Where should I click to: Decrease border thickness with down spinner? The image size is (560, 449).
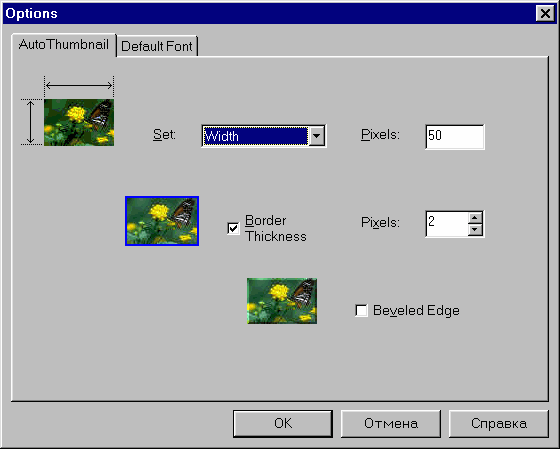(475, 229)
